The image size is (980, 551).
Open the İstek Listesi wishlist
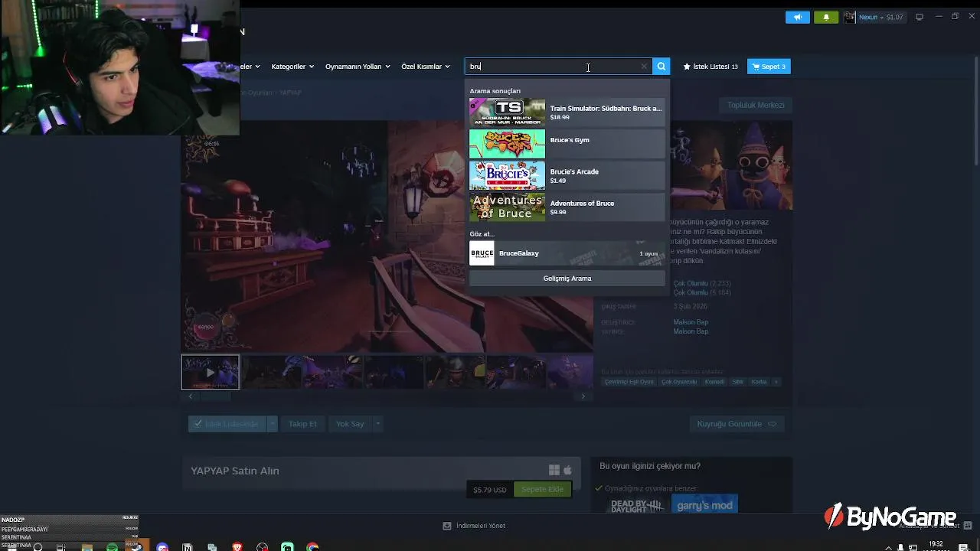point(710,67)
